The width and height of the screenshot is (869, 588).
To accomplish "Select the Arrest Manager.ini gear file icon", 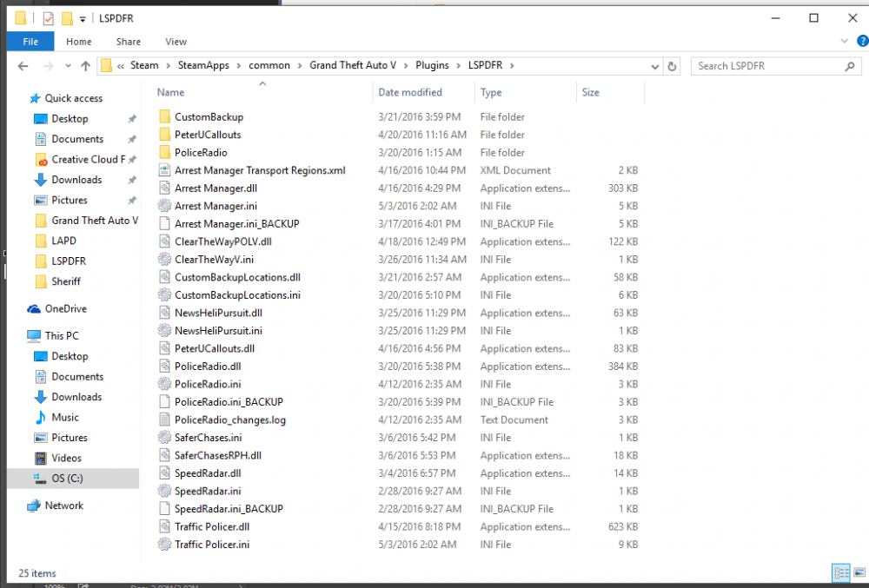I will (x=164, y=206).
